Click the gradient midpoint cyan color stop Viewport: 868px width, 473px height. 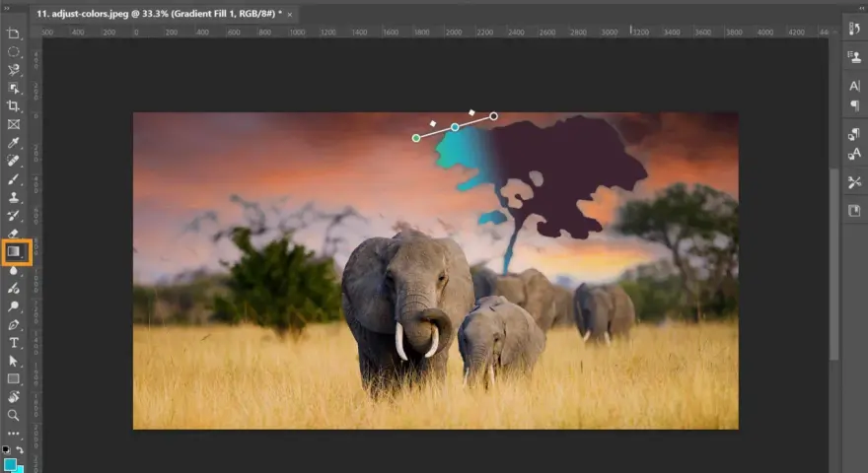(455, 127)
